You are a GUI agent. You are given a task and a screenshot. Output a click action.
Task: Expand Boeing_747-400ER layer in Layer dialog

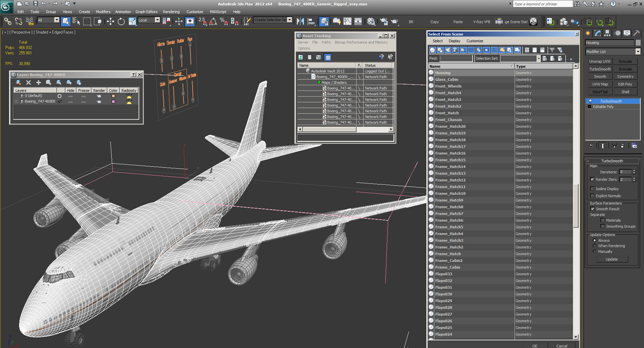pyautogui.click(x=17, y=101)
